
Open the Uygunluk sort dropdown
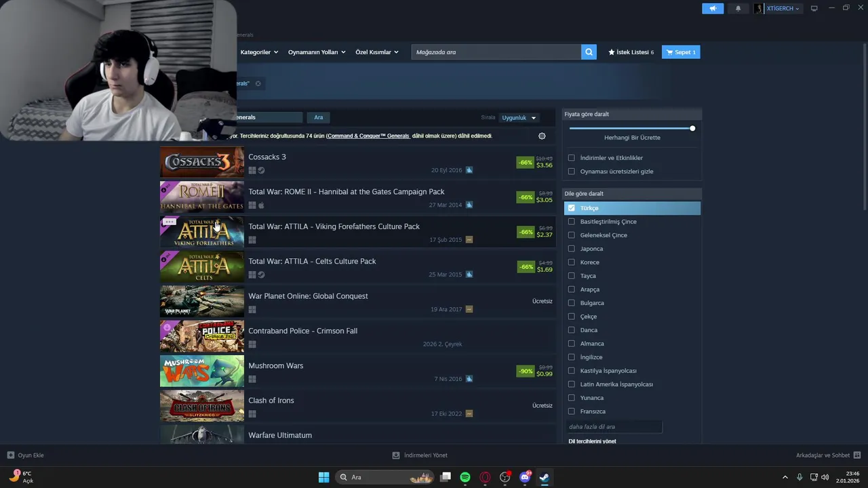(519, 118)
